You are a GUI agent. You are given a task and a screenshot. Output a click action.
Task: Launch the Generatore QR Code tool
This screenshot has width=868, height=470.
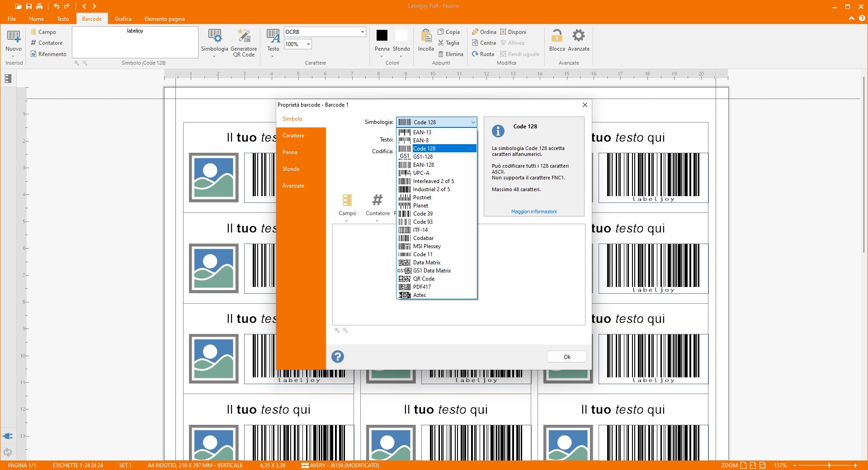[244, 43]
